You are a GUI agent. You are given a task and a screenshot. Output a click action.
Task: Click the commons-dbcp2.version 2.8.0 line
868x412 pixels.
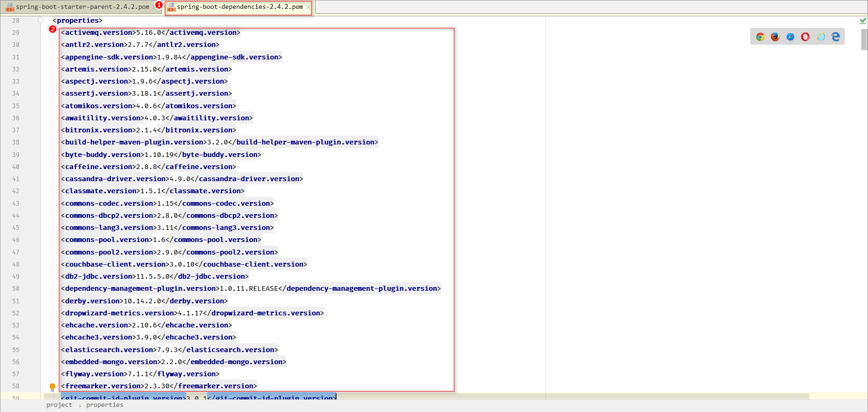click(x=169, y=216)
